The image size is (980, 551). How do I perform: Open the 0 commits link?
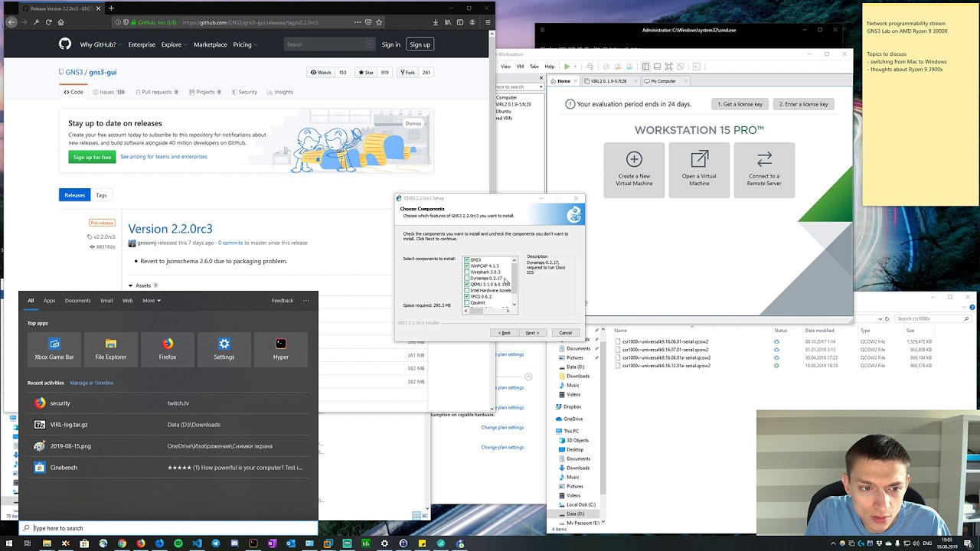[230, 243]
